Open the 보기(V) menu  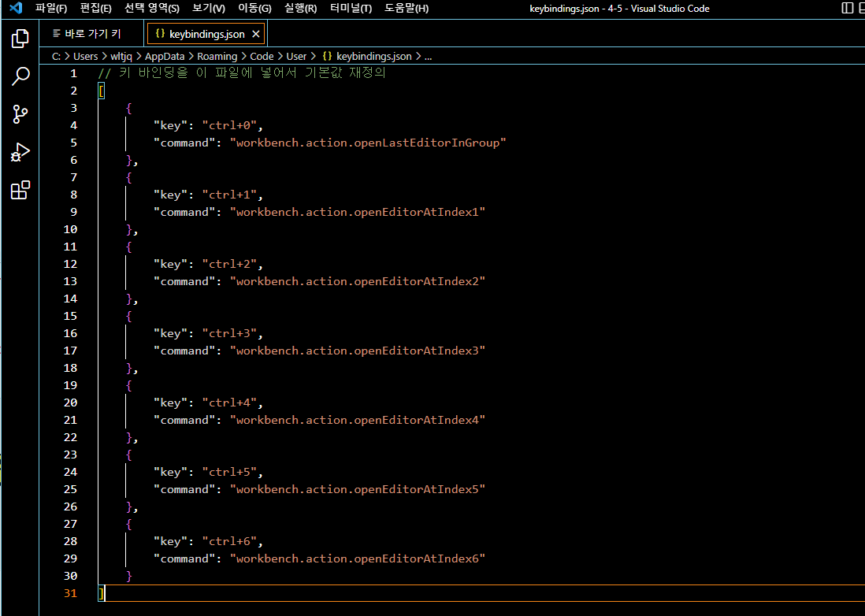[x=209, y=9]
